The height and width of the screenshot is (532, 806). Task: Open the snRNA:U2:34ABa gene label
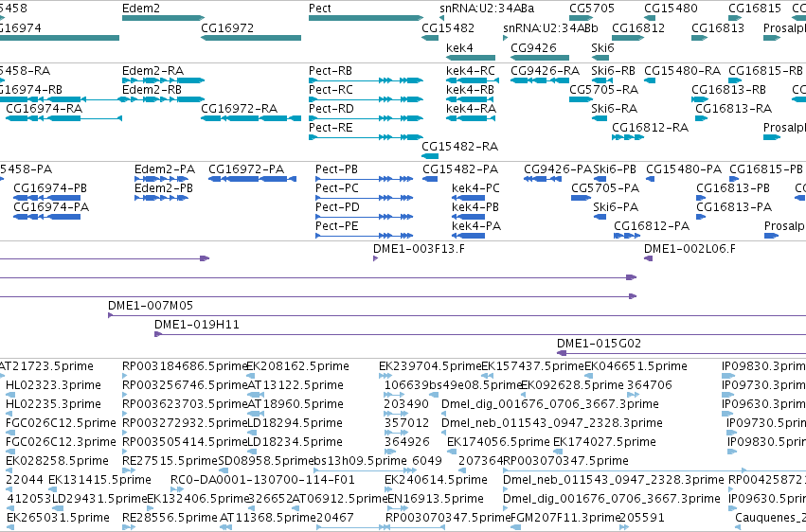click(x=487, y=9)
